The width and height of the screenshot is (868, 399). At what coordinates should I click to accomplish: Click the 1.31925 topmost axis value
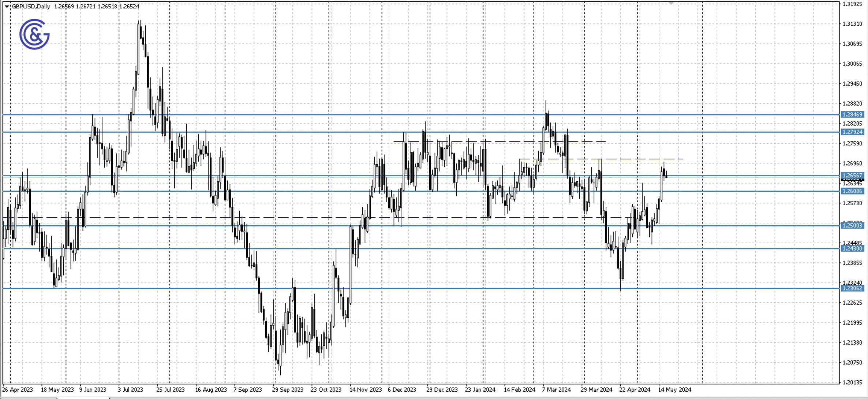coord(853,5)
